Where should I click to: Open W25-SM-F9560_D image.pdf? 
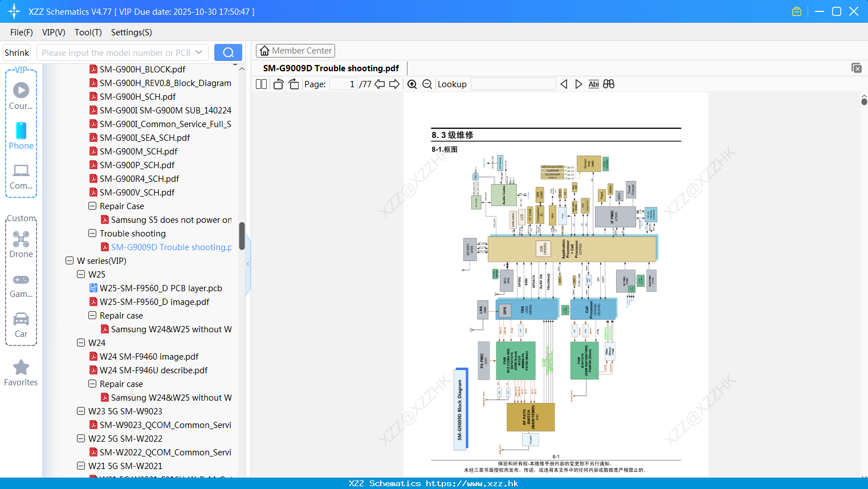coord(154,302)
